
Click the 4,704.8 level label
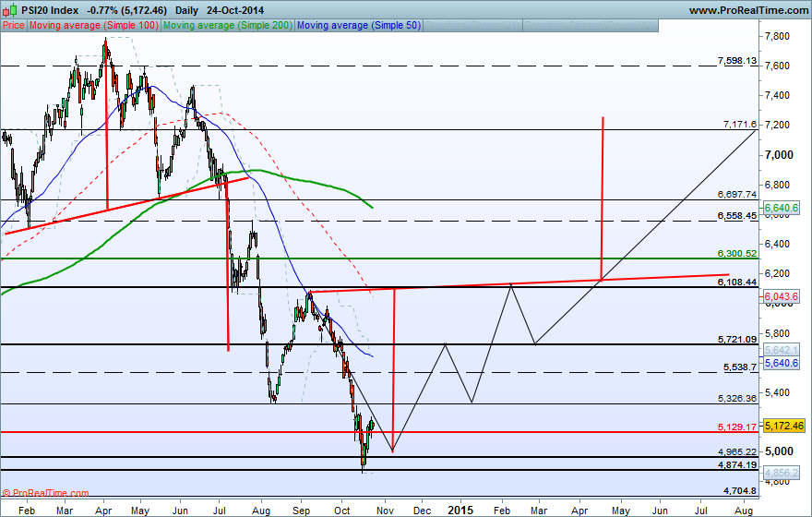coord(739,490)
